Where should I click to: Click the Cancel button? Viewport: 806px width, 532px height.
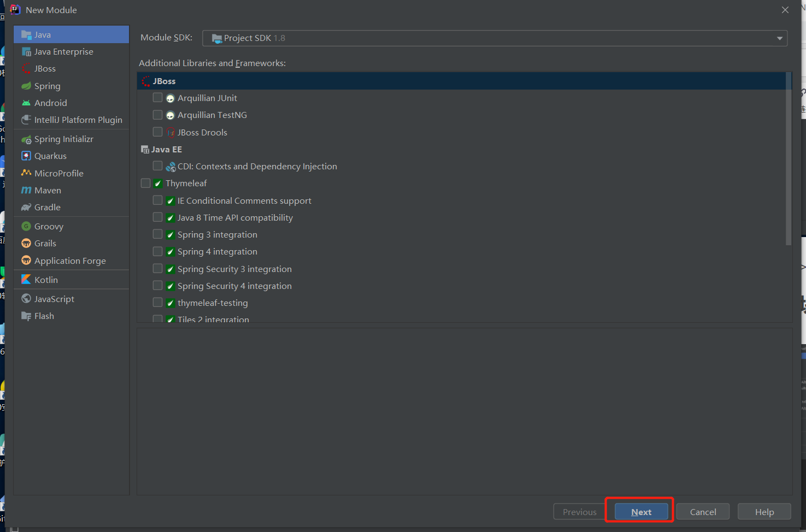click(x=703, y=512)
